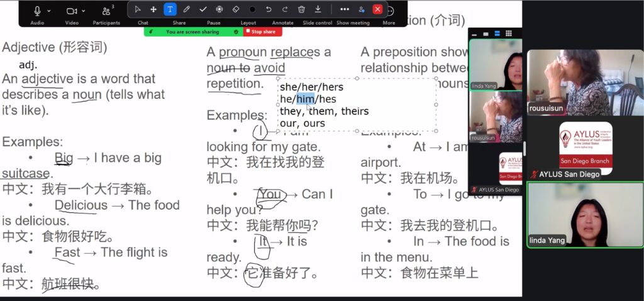The width and height of the screenshot is (644, 301).
Task: Activate the Spotlight tool
Action: click(x=219, y=9)
